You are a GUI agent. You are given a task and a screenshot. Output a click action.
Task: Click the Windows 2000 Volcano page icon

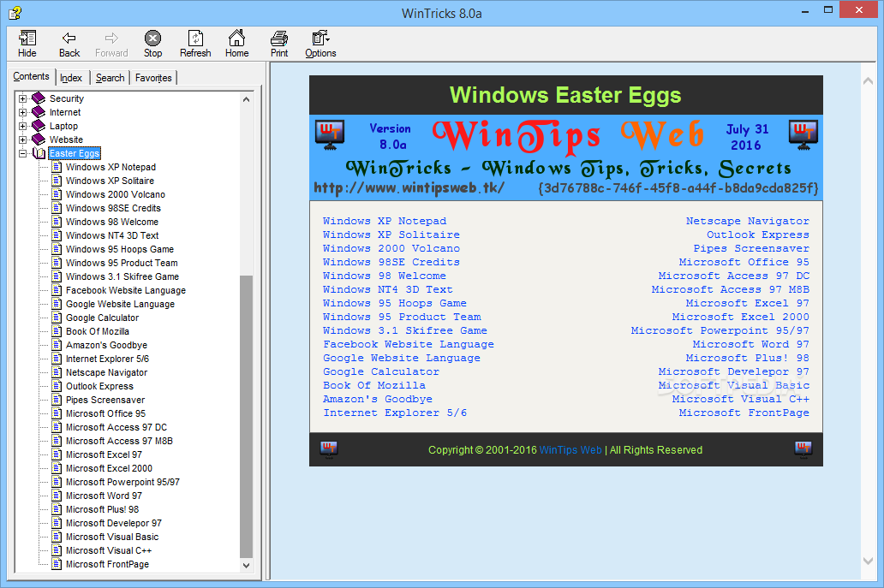tap(57, 194)
